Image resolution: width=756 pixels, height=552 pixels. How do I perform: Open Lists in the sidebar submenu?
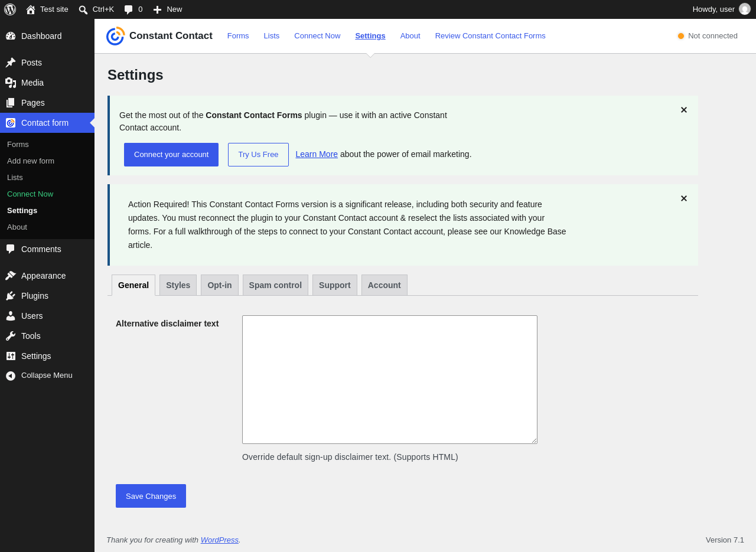(x=15, y=178)
